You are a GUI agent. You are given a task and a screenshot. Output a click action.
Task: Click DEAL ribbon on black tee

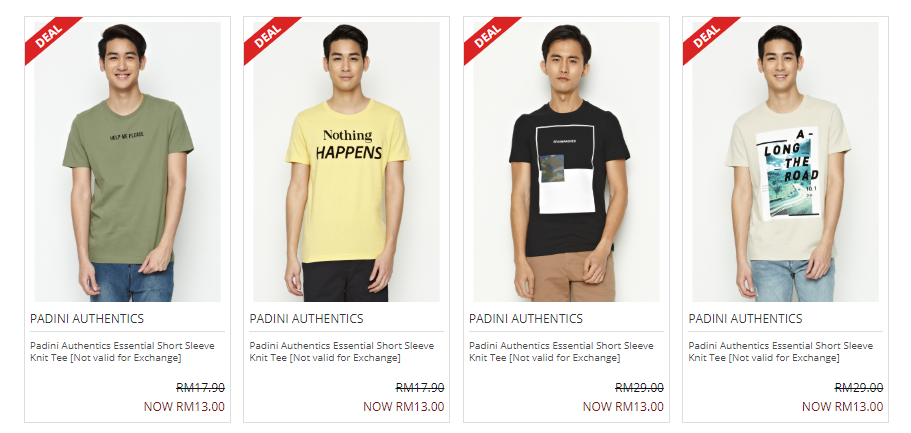(x=487, y=36)
